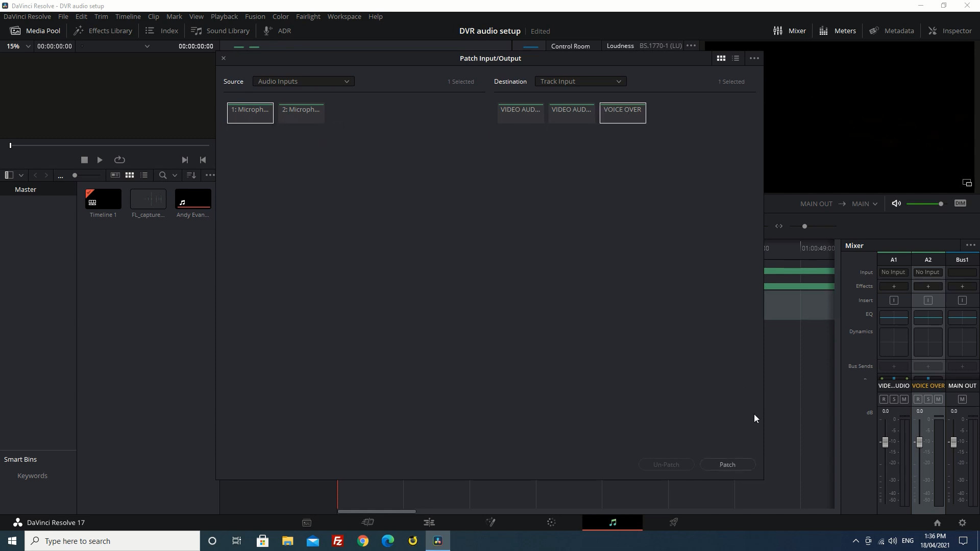Select the FL_capture clip thumbnail

148,199
